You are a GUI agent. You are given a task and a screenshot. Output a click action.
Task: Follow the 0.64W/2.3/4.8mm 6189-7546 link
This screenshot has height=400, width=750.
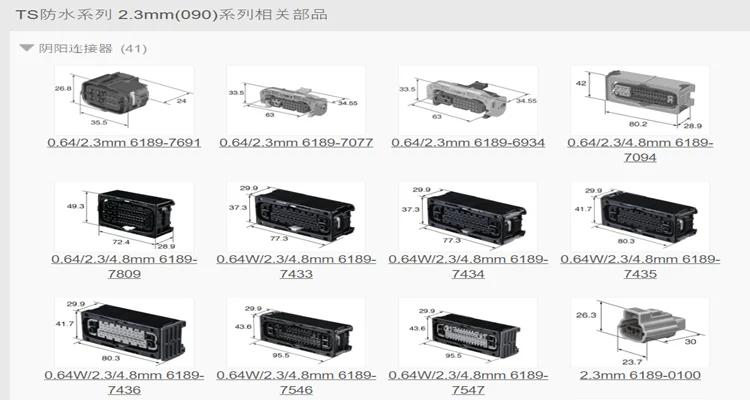pos(296,382)
